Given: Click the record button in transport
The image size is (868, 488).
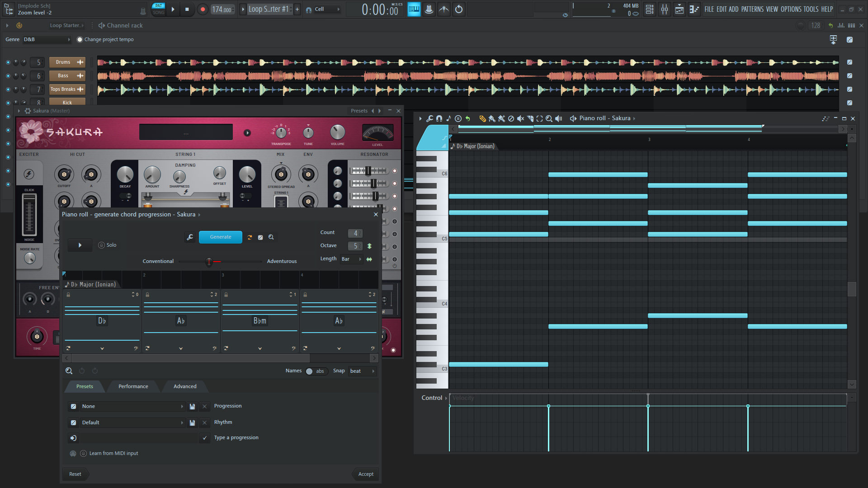Looking at the screenshot, I should [203, 9].
